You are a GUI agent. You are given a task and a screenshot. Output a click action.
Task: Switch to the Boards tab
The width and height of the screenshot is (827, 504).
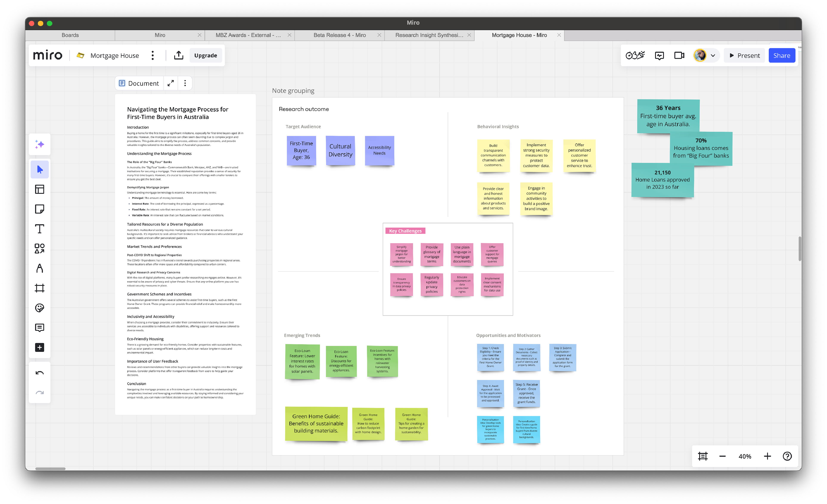[x=70, y=35]
